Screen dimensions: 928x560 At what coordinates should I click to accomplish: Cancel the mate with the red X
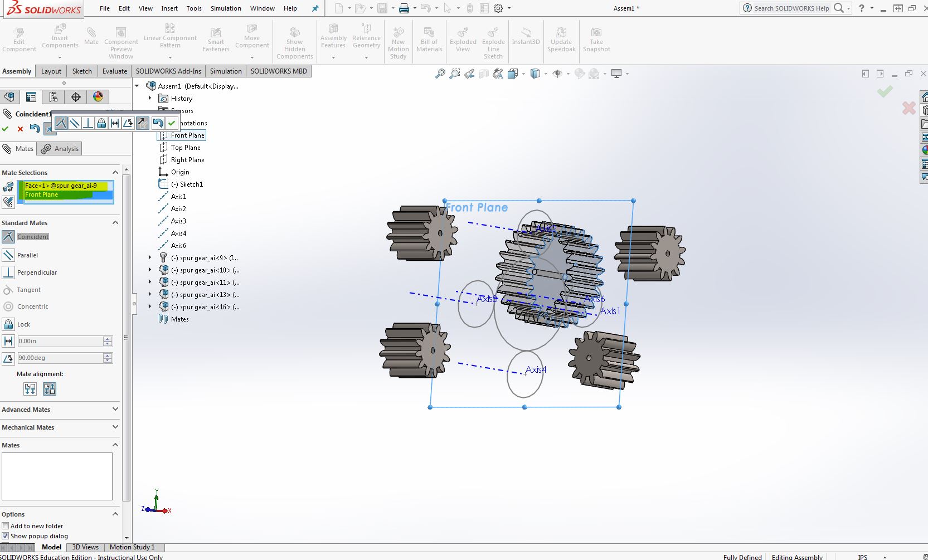pos(20,129)
